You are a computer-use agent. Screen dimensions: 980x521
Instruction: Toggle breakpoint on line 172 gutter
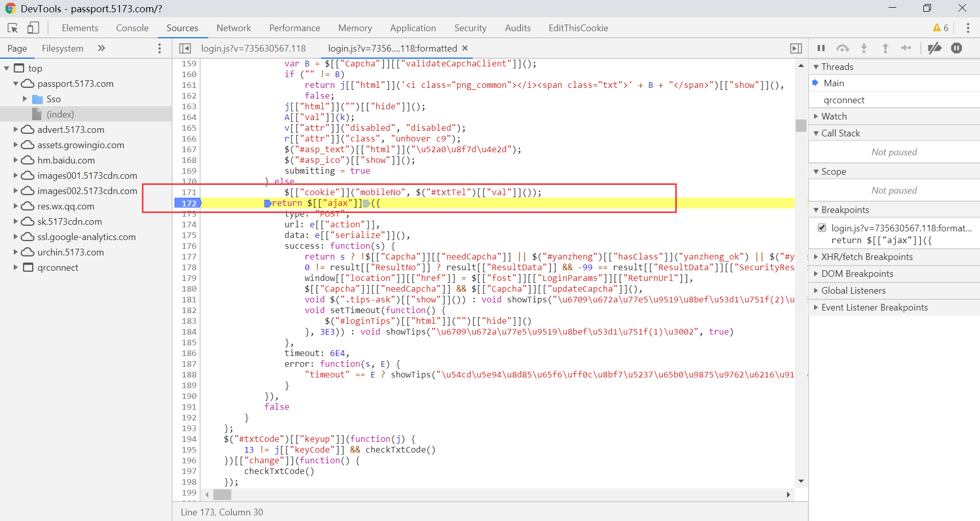[x=188, y=203]
